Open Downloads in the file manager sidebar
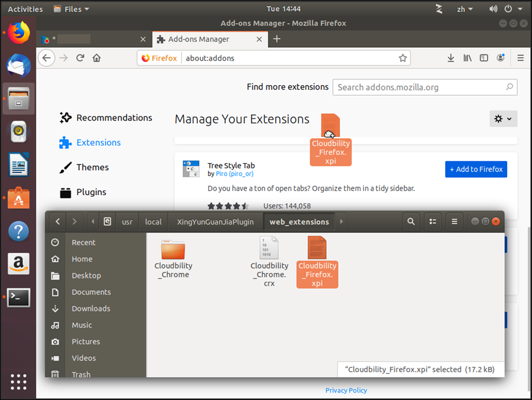The image size is (532, 400). tap(90, 308)
